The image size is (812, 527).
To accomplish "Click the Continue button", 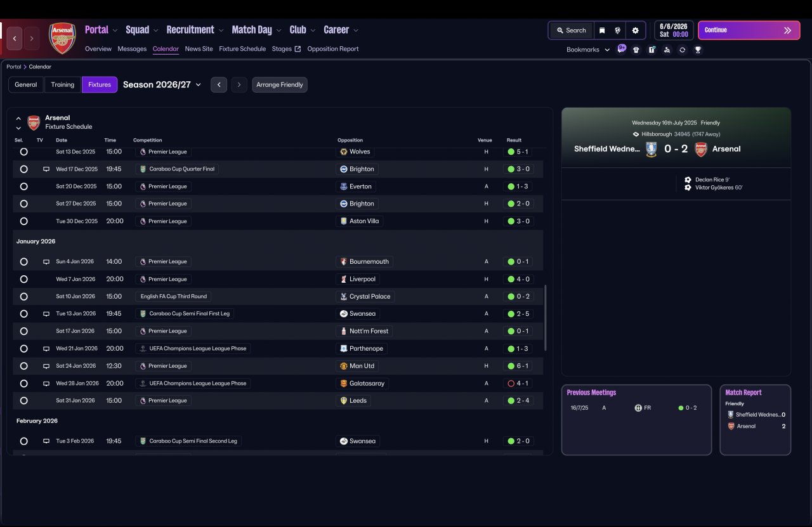I will 749,30.
